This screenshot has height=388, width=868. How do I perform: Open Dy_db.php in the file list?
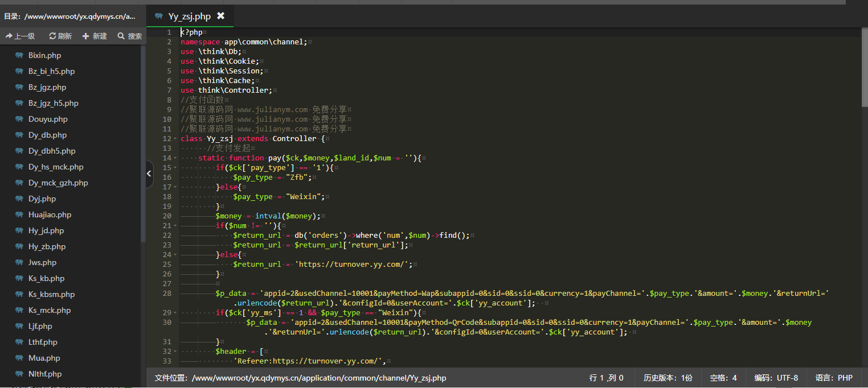click(47, 135)
